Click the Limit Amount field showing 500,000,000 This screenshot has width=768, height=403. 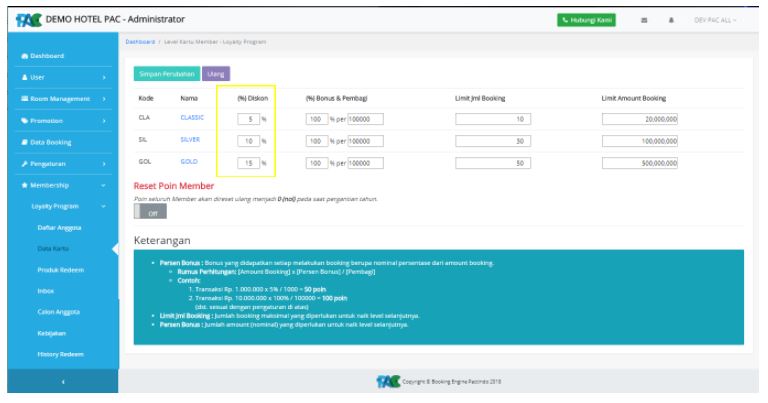(x=640, y=163)
